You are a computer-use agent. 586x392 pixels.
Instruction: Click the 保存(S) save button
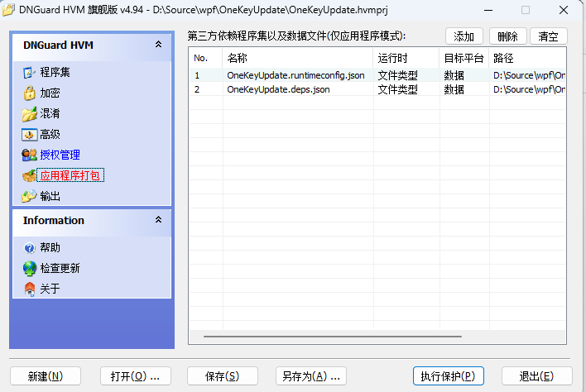click(x=223, y=376)
